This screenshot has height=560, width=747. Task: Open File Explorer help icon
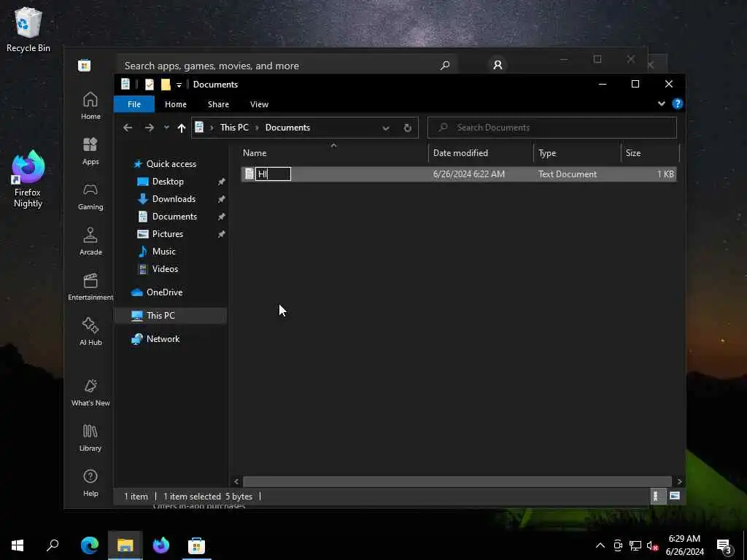678,104
